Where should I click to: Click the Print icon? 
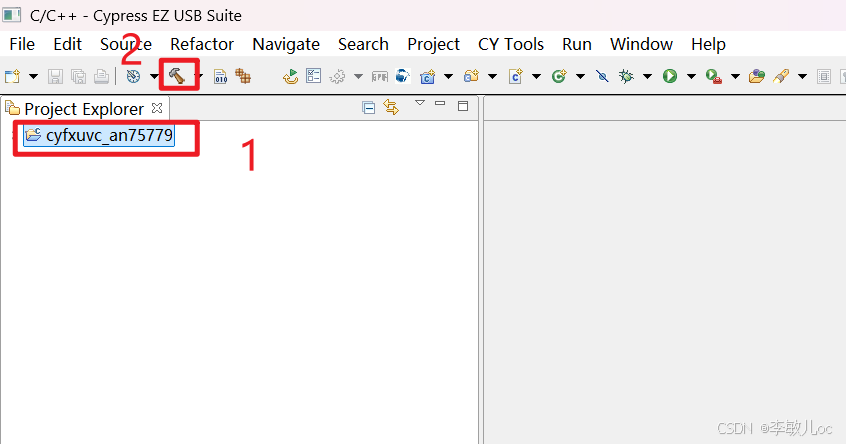101,77
